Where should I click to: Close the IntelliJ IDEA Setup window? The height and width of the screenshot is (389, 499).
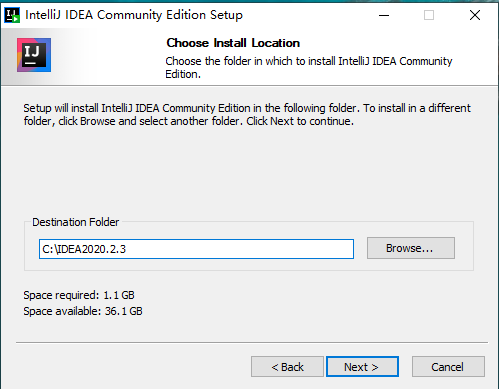[475, 15]
